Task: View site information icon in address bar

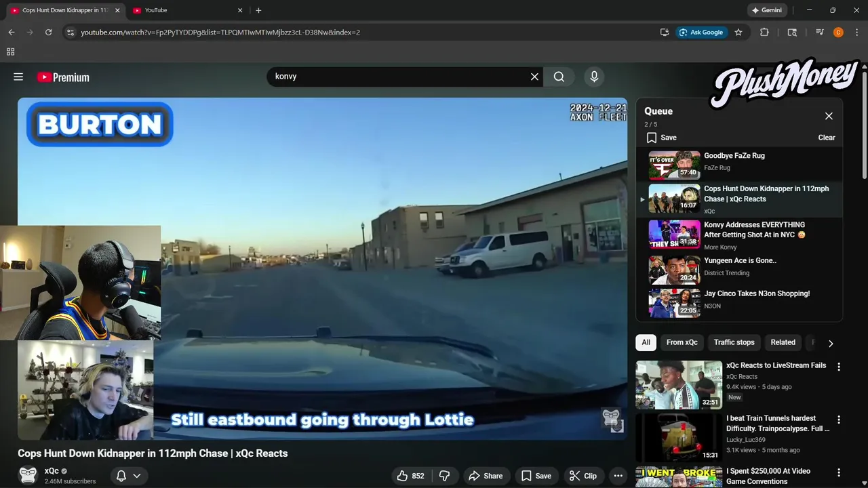Action: (x=70, y=32)
